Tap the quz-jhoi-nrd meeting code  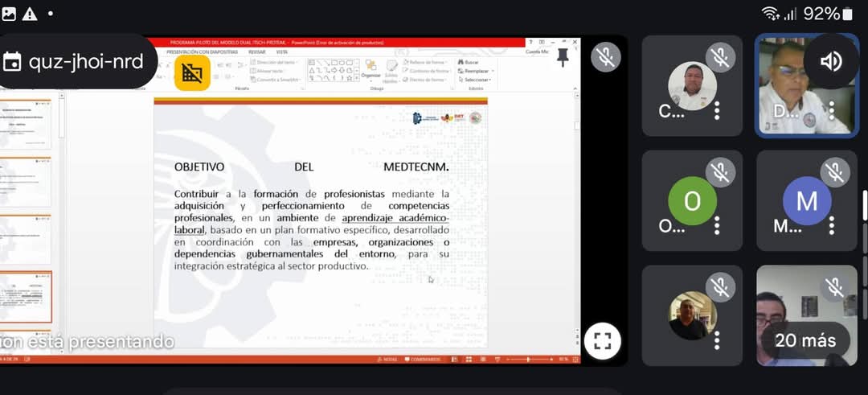click(86, 62)
